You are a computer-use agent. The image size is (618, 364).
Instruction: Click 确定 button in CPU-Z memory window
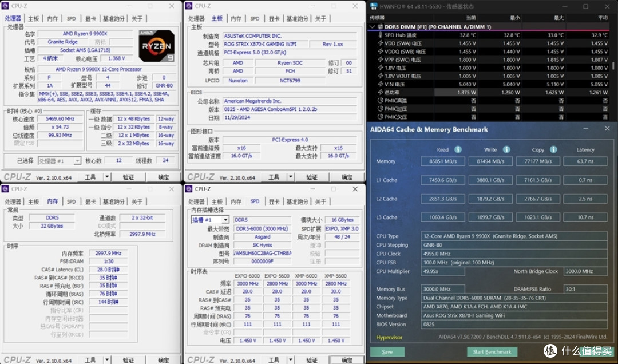[164, 360]
